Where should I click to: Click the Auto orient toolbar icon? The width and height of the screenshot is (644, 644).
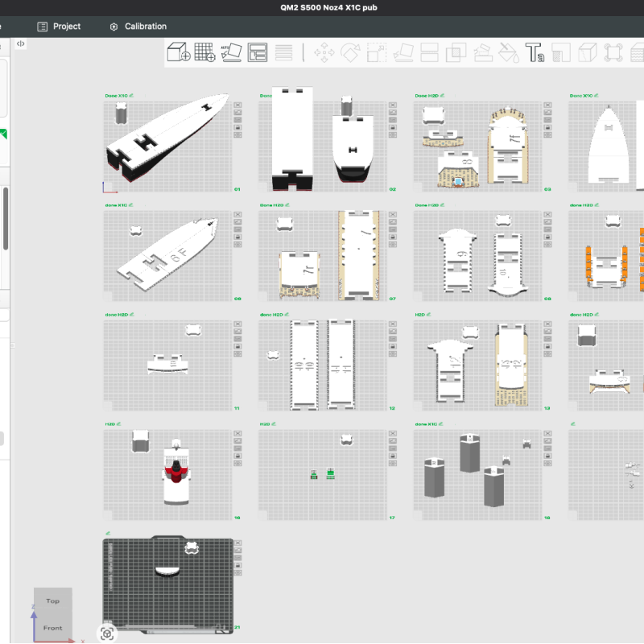tap(230, 53)
